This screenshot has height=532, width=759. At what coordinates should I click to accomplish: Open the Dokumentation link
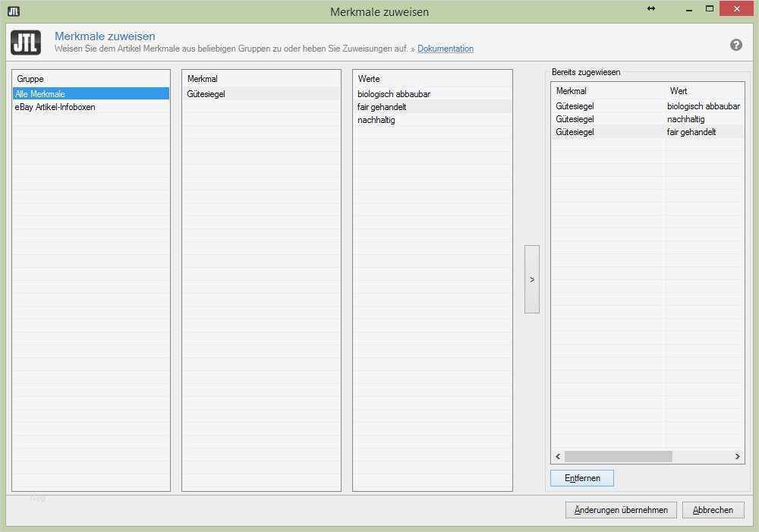[446, 48]
